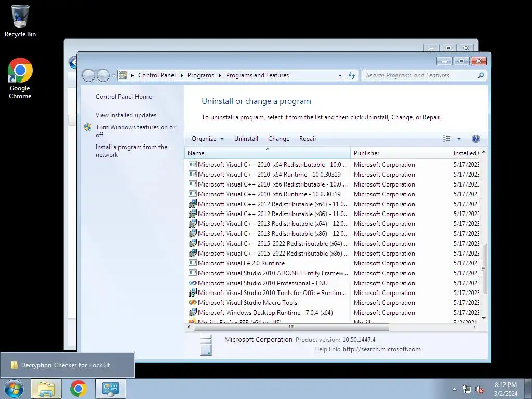
Task: Click Visual Studio 2010 Professional infinity icon
Action: coord(192,283)
